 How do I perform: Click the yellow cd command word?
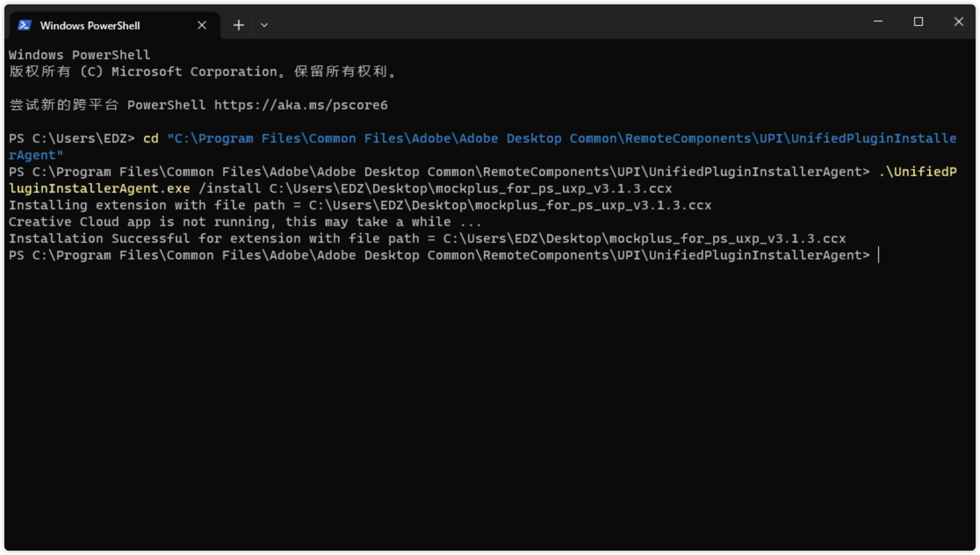pyautogui.click(x=151, y=139)
